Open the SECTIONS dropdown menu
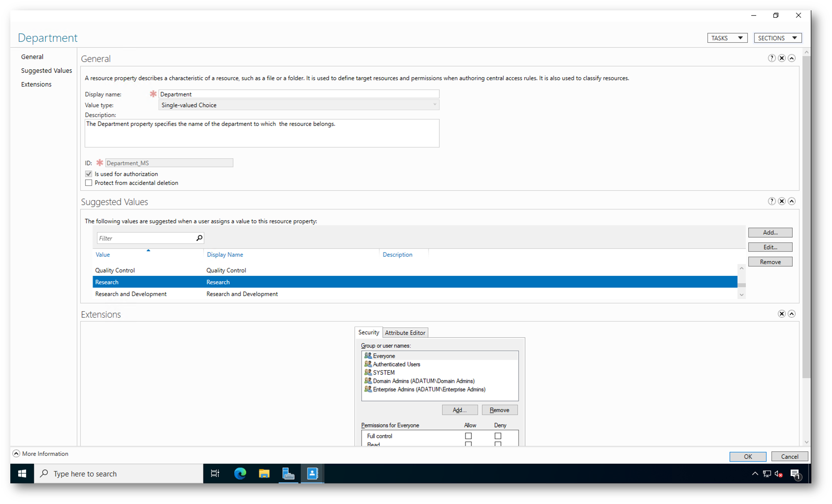The width and height of the screenshot is (832, 504). click(777, 38)
